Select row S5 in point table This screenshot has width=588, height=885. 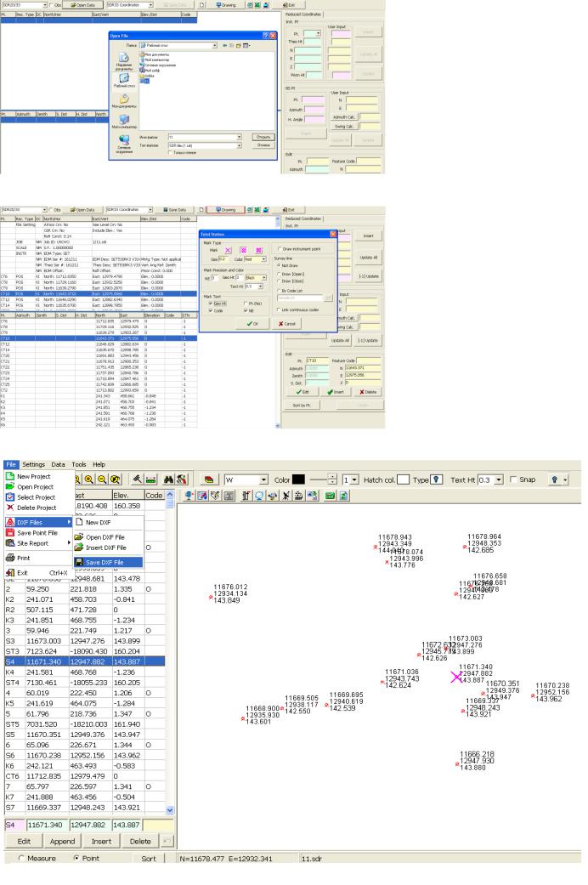click(85, 735)
